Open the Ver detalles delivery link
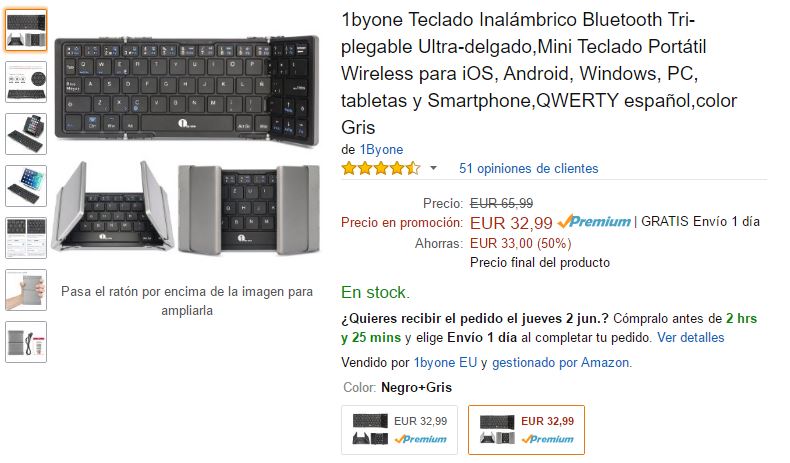 point(691,337)
